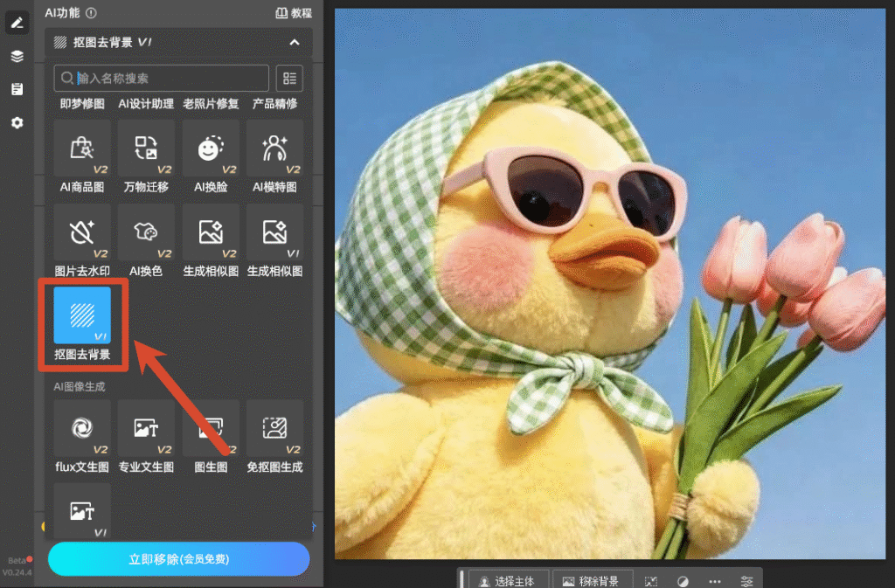Image resolution: width=895 pixels, height=588 pixels.
Task: Select the AI模特图 tool icon
Action: coord(274,149)
